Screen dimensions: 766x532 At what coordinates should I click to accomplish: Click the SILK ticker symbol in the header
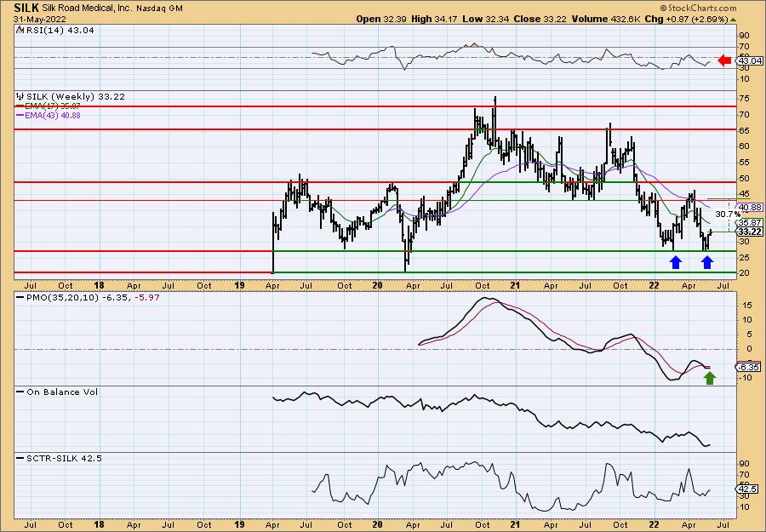point(26,8)
